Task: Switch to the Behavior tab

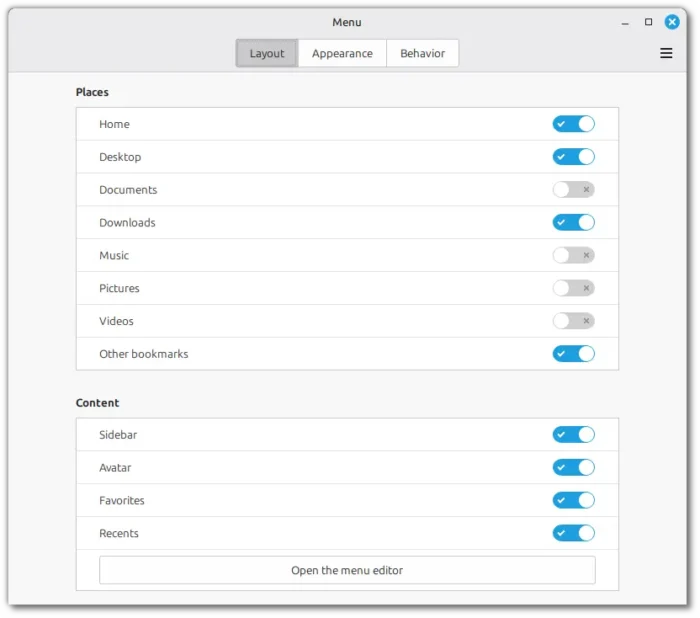Action: 422,54
